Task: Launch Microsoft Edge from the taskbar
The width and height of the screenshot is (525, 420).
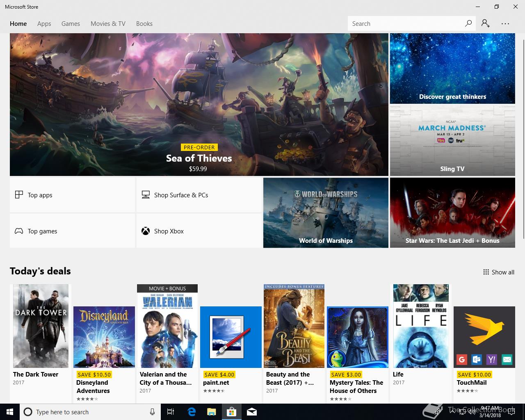Action: pyautogui.click(x=191, y=412)
